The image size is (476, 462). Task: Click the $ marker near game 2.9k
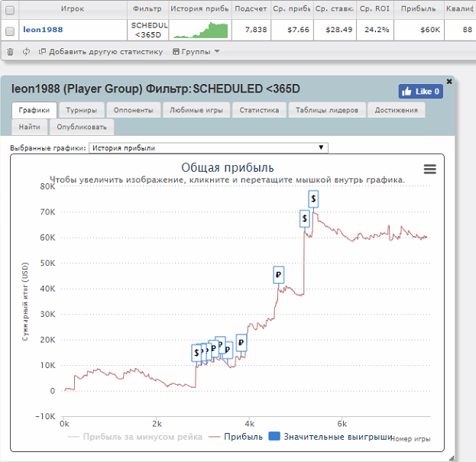coord(196,353)
